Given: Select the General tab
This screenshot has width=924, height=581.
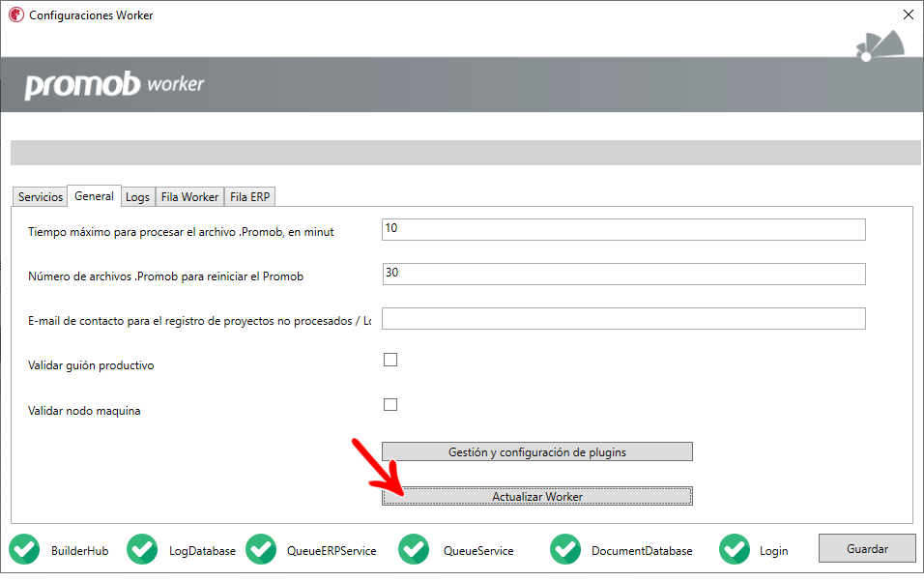Looking at the screenshot, I should 95,195.
